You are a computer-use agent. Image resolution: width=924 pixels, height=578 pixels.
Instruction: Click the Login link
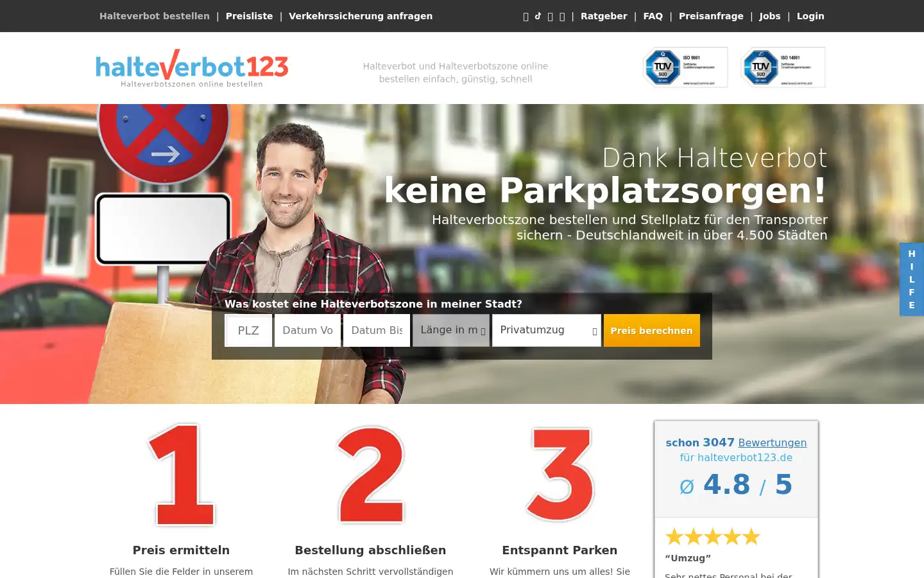[810, 16]
